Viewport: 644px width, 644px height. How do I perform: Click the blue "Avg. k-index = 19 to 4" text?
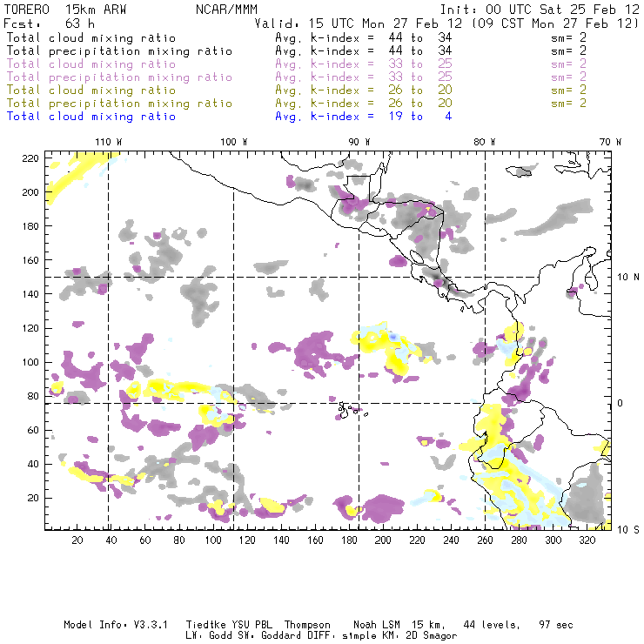coord(364,117)
